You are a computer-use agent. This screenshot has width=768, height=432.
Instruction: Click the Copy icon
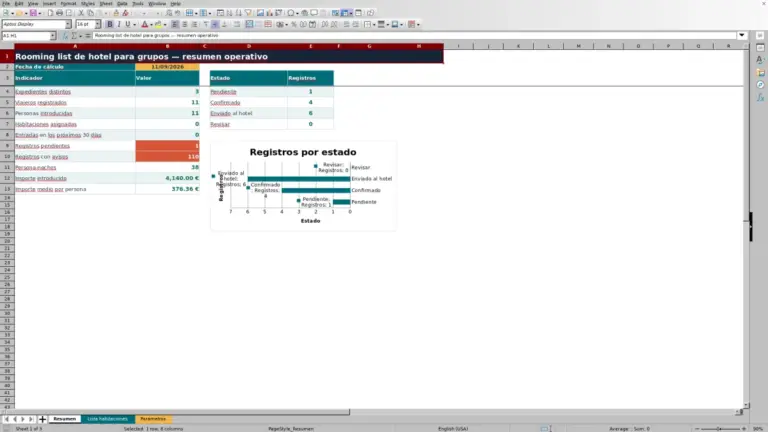pyautogui.click(x=91, y=13)
